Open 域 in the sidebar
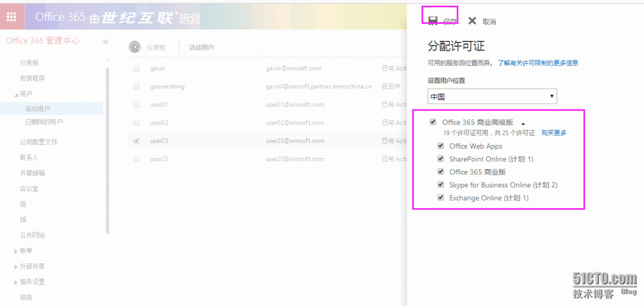644x306 pixels. [23, 220]
